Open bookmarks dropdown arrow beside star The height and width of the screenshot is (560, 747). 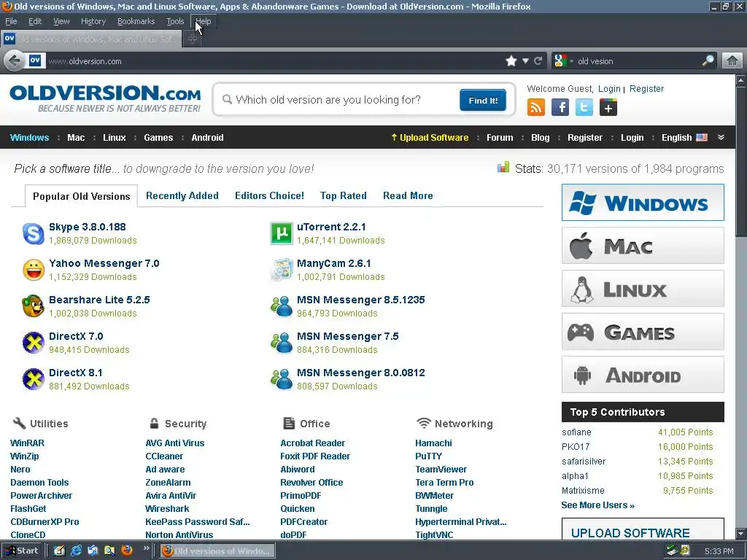coord(525,61)
